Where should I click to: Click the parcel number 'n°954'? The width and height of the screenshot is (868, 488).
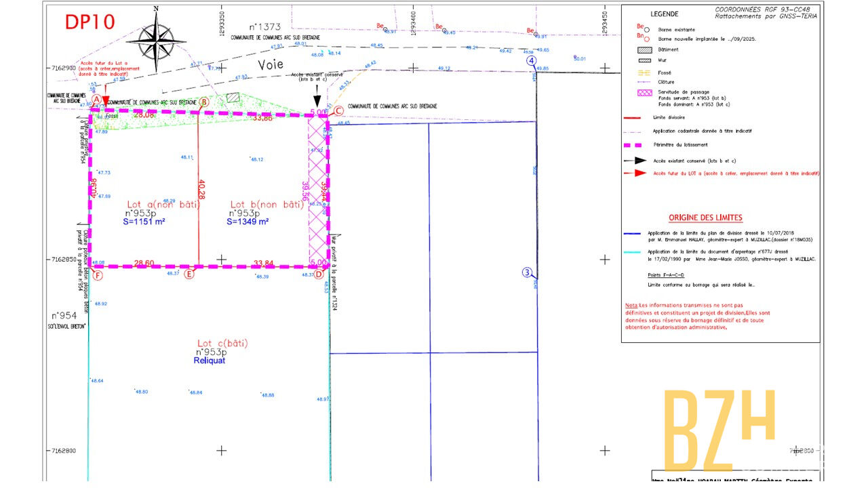coord(65,316)
